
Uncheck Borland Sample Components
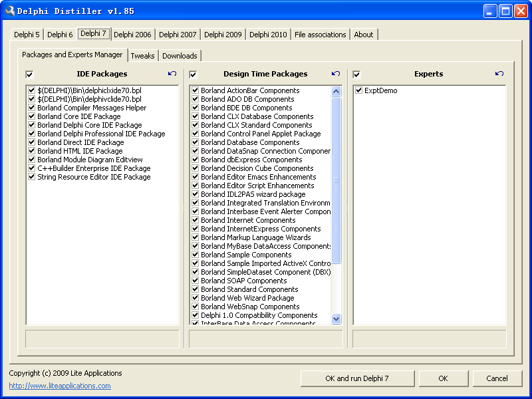coord(195,255)
